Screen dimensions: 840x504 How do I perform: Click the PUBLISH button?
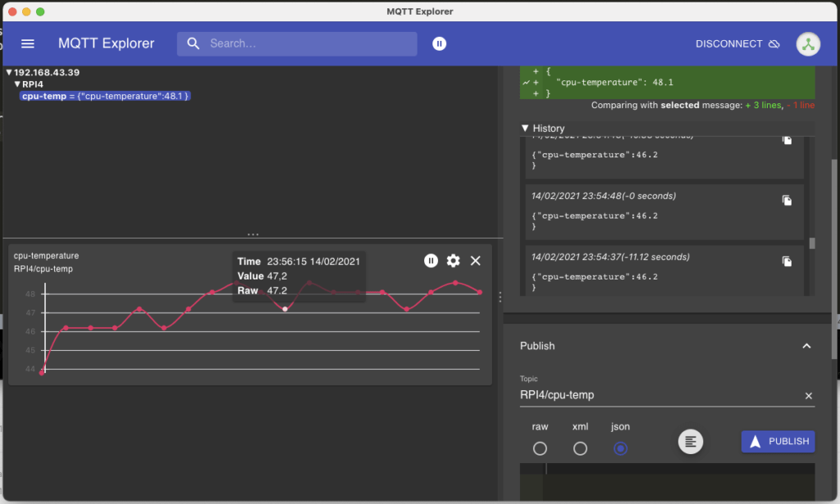(x=778, y=442)
